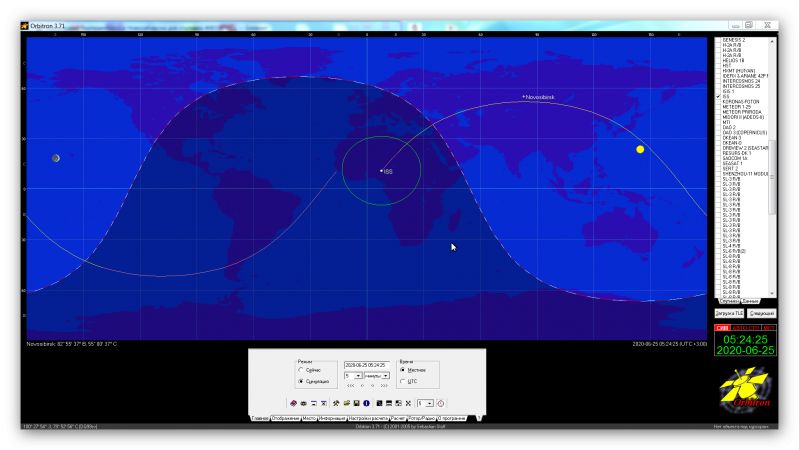
Task: Click the single step back arrow
Action: pyautogui.click(x=362, y=385)
